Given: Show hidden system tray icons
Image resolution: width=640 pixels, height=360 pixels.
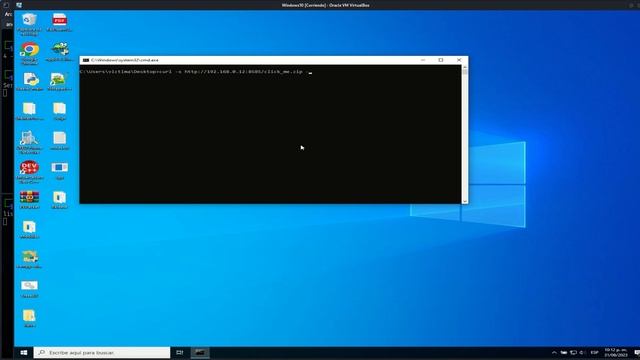Looking at the screenshot, I should click(554, 353).
